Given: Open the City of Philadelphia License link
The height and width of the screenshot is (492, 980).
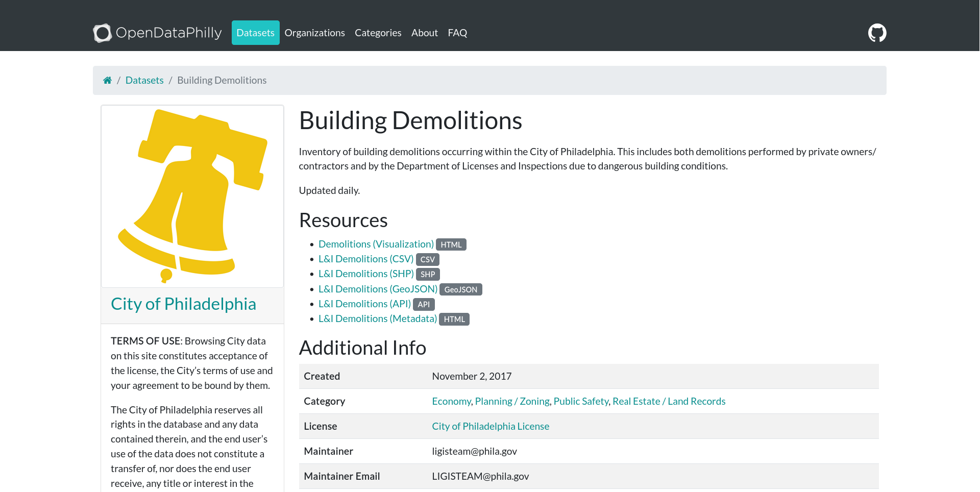Looking at the screenshot, I should [490, 427].
